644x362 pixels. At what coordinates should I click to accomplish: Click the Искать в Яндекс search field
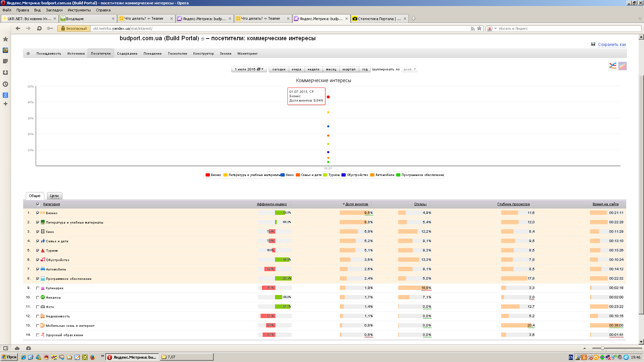click(x=569, y=28)
